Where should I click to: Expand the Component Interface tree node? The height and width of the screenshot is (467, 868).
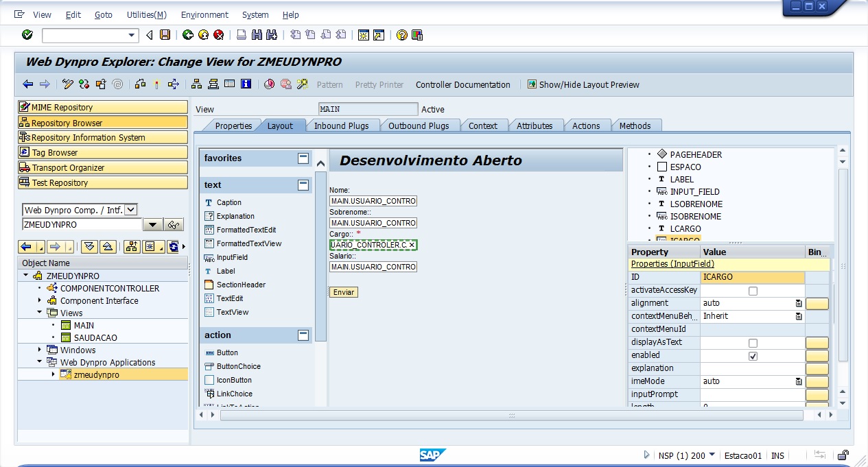[x=40, y=300]
